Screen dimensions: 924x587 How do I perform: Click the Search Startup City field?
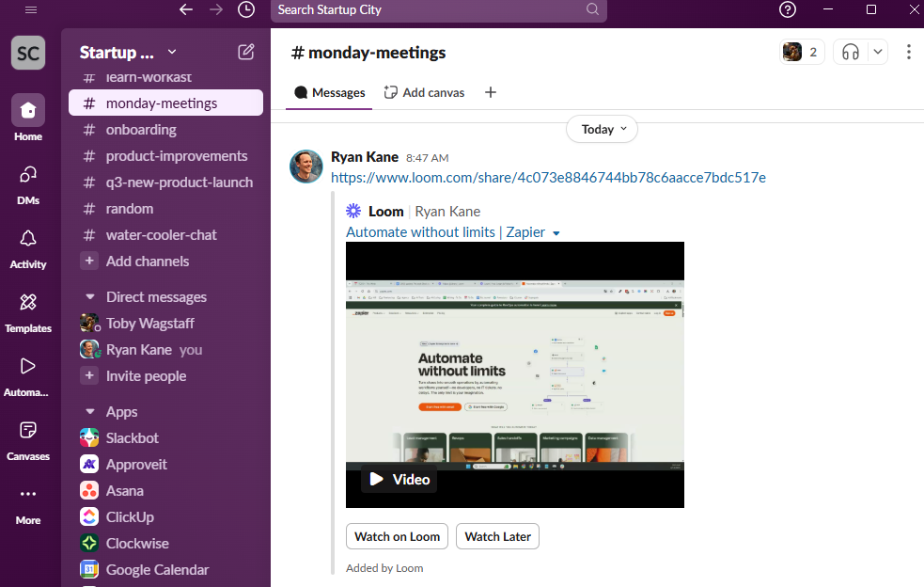438,10
